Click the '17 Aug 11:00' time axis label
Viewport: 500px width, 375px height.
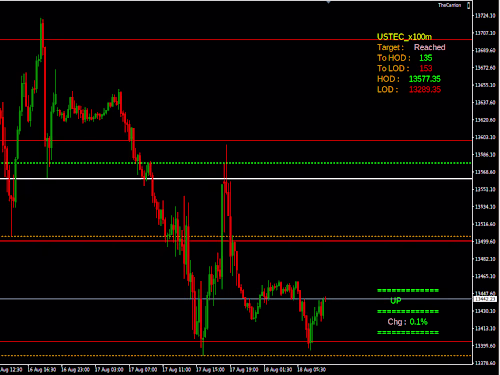(177, 369)
